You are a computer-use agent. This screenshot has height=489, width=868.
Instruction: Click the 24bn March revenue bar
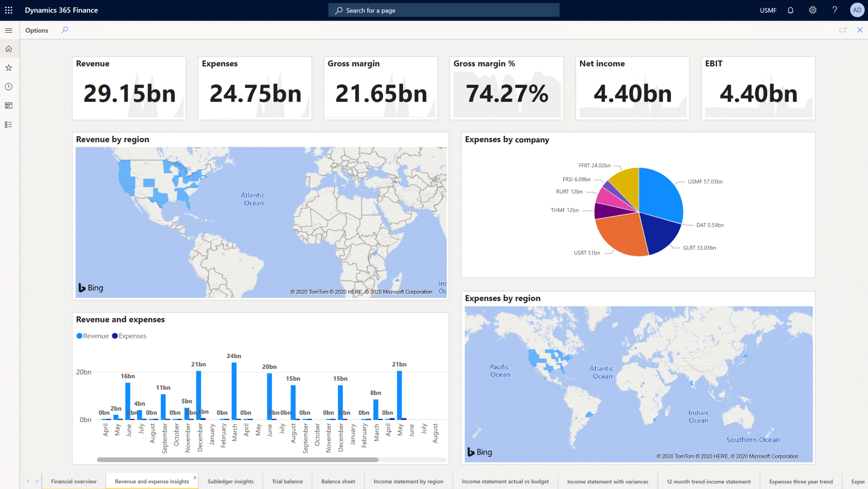pyautogui.click(x=234, y=391)
